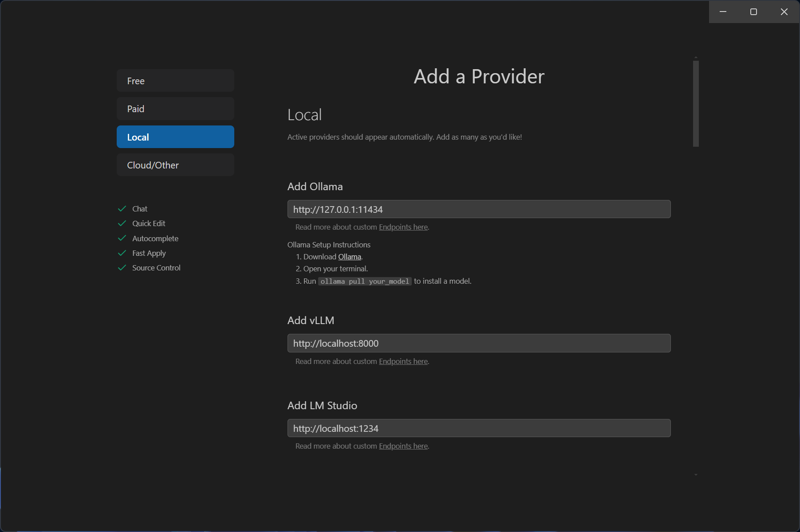
Task: Click the Add LM Studio heading
Action: tap(322, 406)
